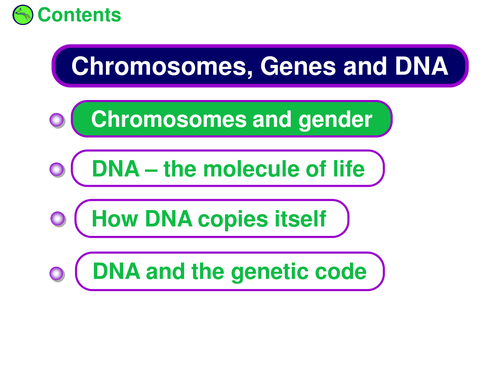Click the purple bullet beside DNA molecule of life
The width and height of the screenshot is (500, 375).
point(57,170)
